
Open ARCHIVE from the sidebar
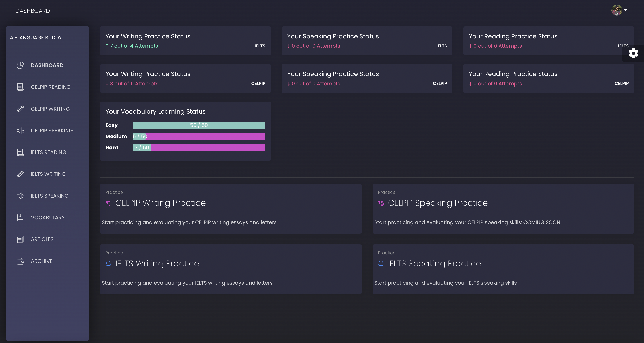(x=42, y=261)
